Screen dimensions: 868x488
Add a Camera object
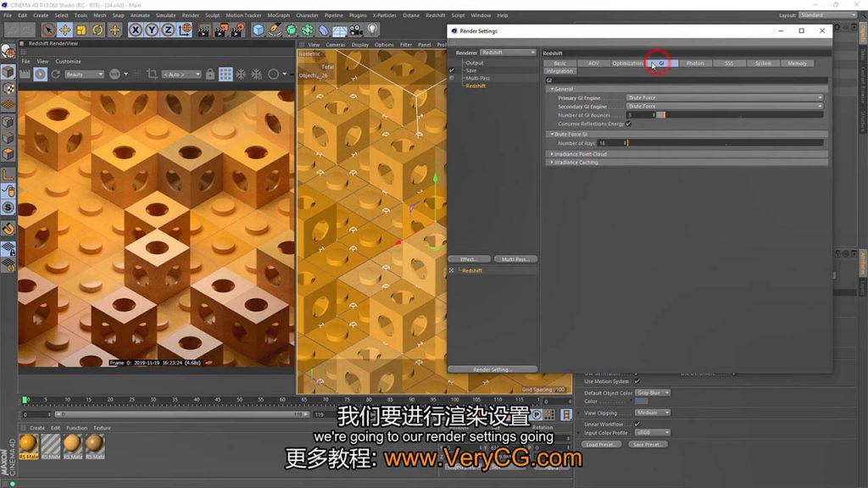pos(356,30)
